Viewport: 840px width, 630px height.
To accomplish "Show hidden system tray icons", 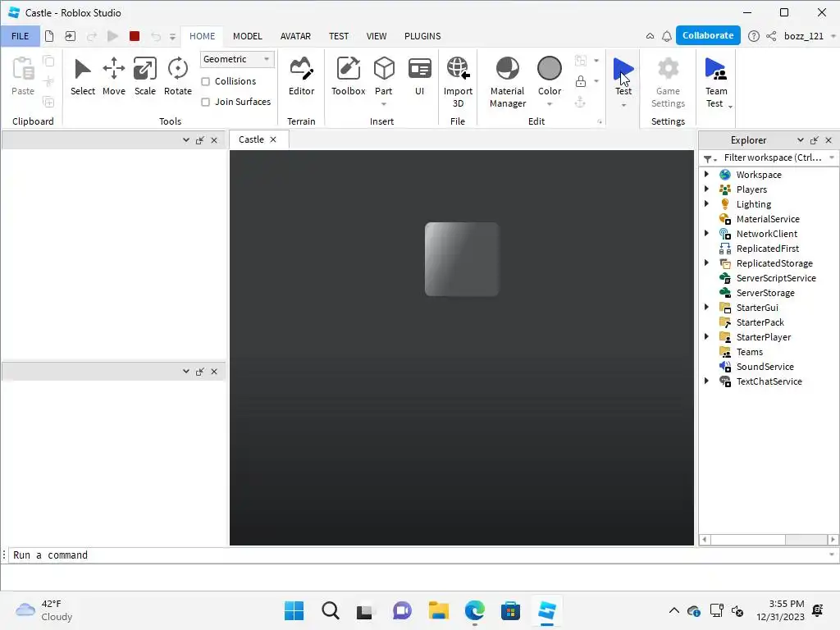I will (x=674, y=610).
